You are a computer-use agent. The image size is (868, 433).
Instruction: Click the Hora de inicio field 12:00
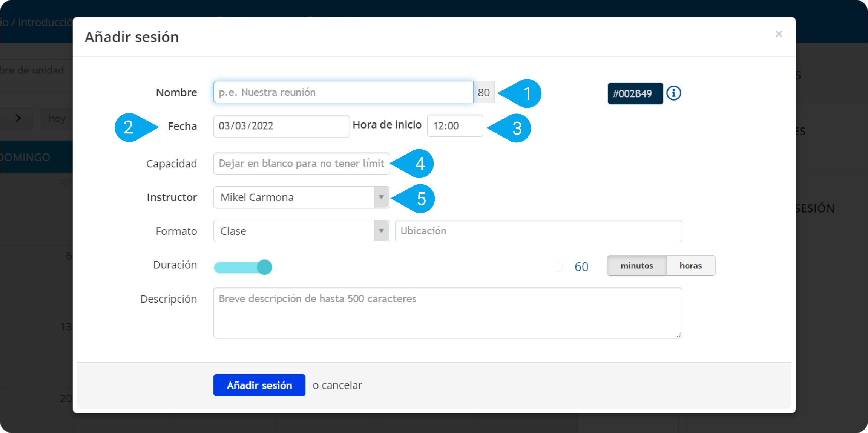(x=455, y=126)
